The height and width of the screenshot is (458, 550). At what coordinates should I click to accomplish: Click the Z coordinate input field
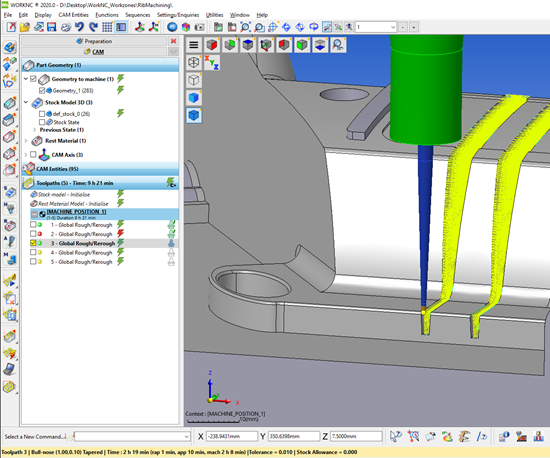coord(356,436)
